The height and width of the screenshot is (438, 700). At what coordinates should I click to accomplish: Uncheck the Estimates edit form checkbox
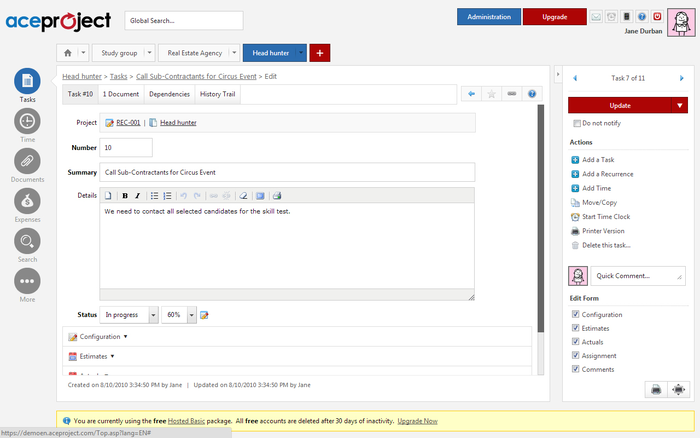(575, 328)
